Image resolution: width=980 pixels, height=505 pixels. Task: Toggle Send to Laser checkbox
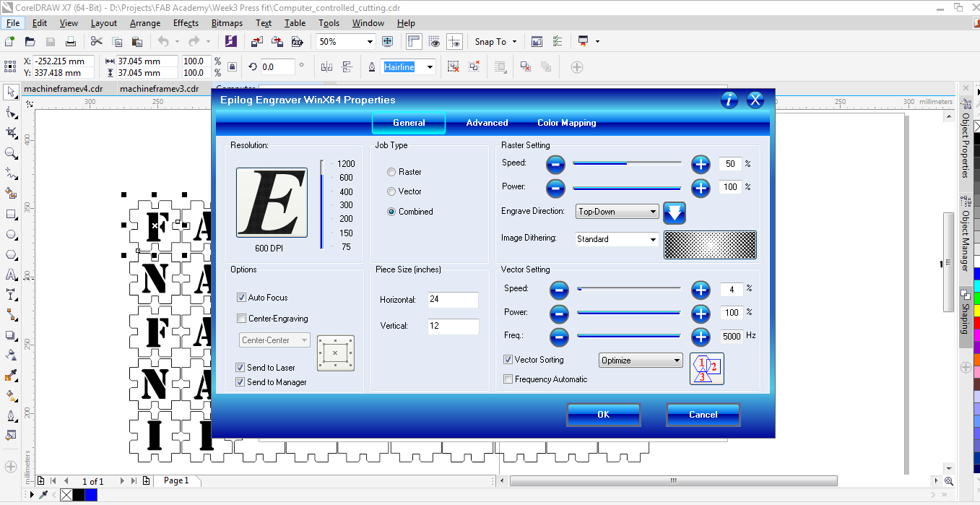coord(240,368)
